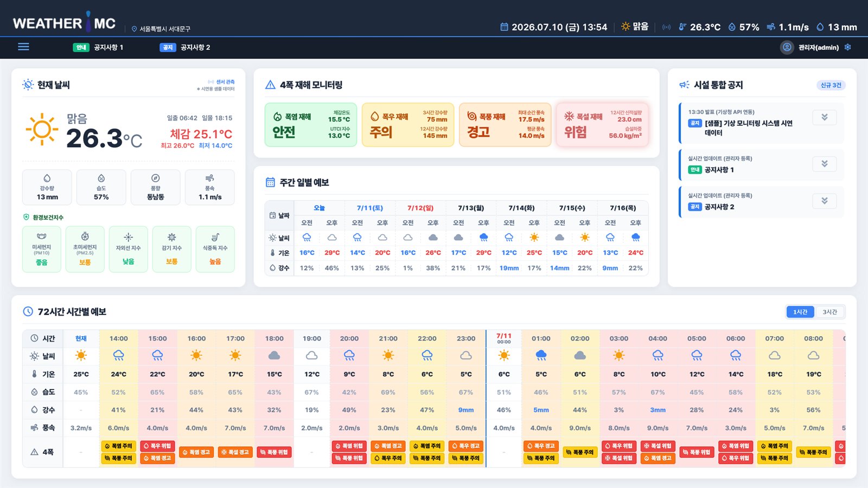Click the calendar icon of 주간 일별 예보
Image resolution: width=868 pixels, height=488 pixels.
(x=270, y=182)
